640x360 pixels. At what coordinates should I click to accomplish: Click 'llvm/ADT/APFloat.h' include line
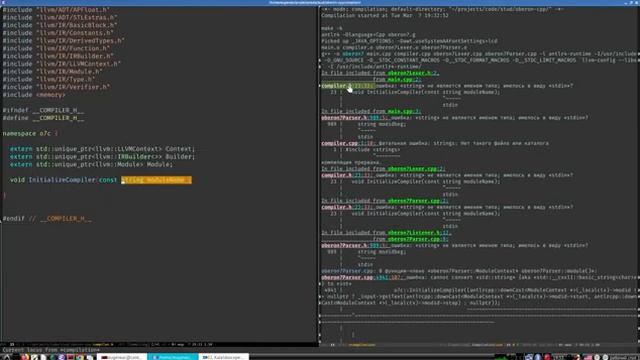point(56,9)
